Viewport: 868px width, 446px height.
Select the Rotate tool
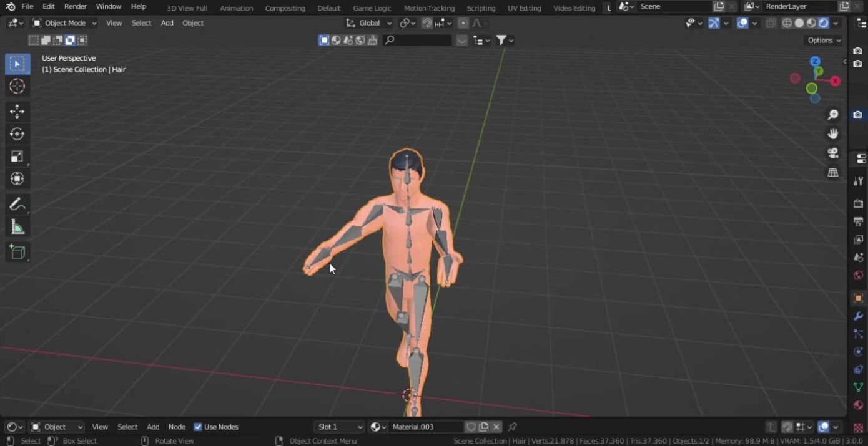pos(17,133)
